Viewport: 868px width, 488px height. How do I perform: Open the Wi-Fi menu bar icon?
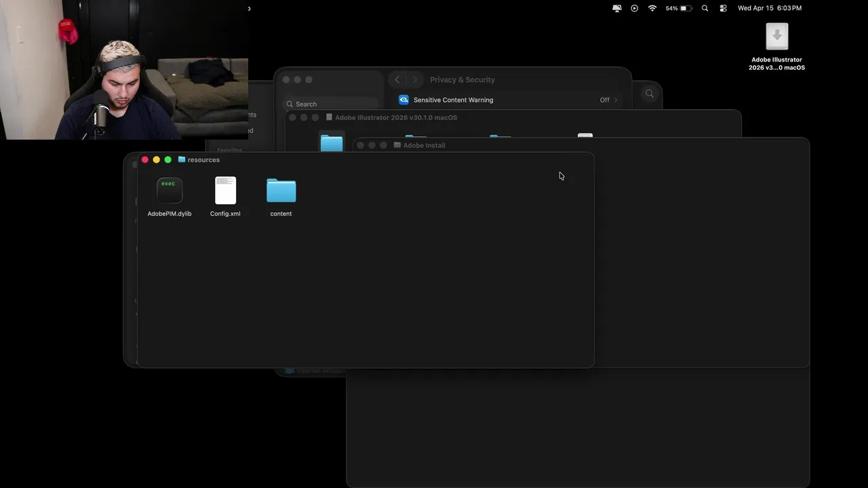[x=652, y=8]
